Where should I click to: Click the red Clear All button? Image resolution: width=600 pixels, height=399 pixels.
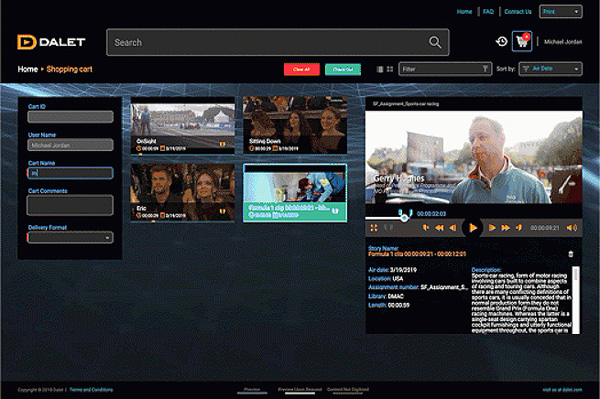click(x=302, y=69)
